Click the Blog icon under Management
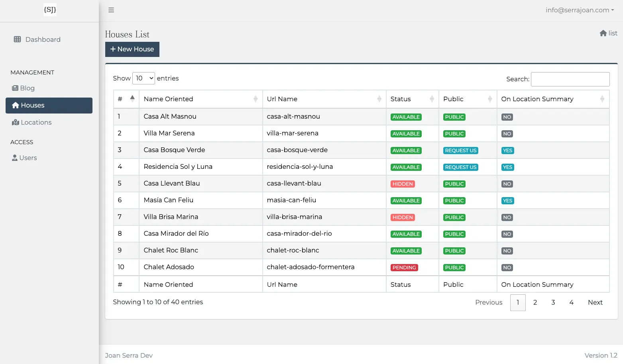Viewport: 623px width, 364px height. pos(15,88)
